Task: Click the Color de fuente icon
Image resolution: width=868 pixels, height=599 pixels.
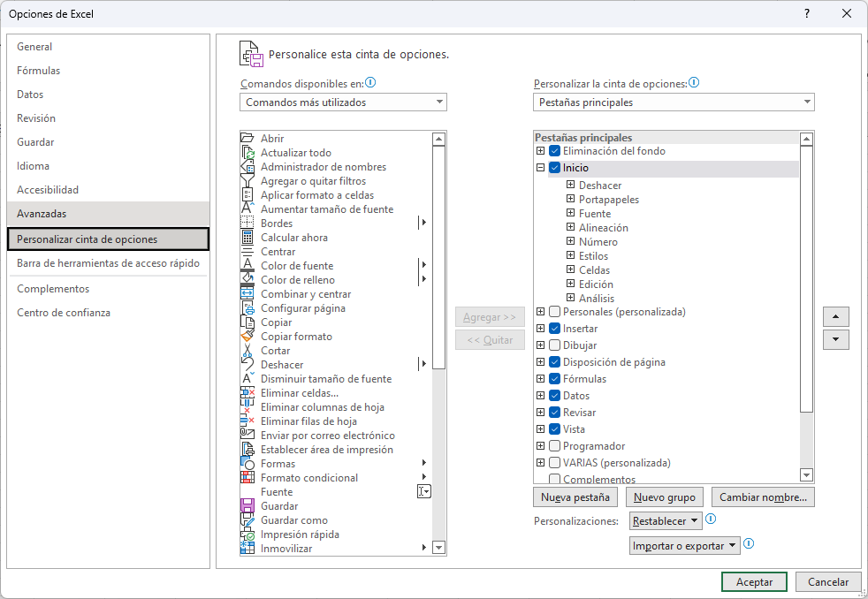Action: coord(247,265)
